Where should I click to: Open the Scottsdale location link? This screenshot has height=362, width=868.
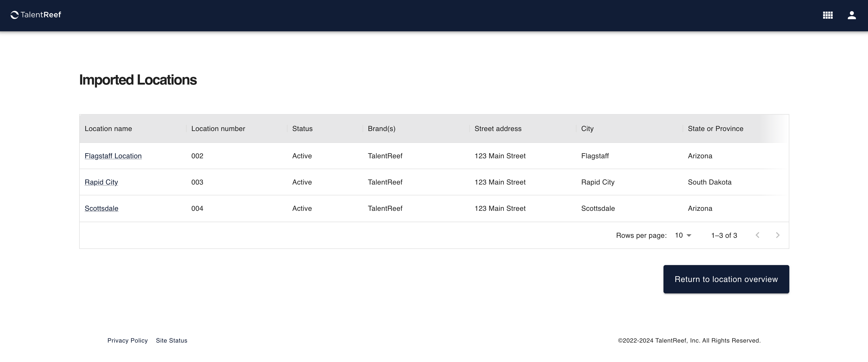tap(101, 209)
